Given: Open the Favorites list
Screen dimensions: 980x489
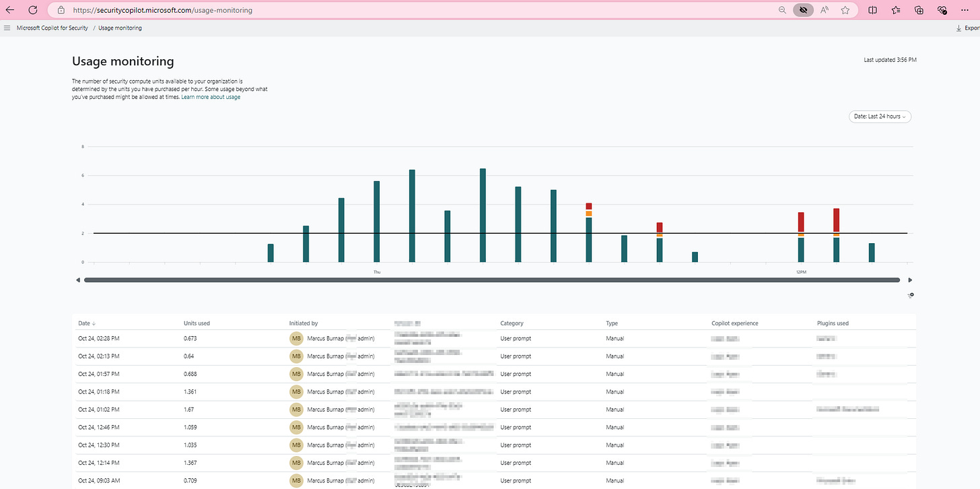Looking at the screenshot, I should [896, 10].
